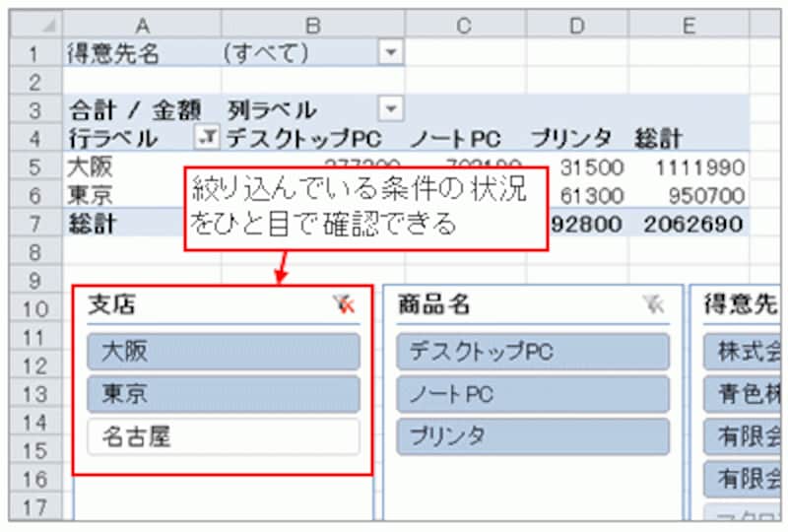Click the プリンタ column label cell
Image resolution: width=788 pixels, height=532 pixels.
click(577, 137)
